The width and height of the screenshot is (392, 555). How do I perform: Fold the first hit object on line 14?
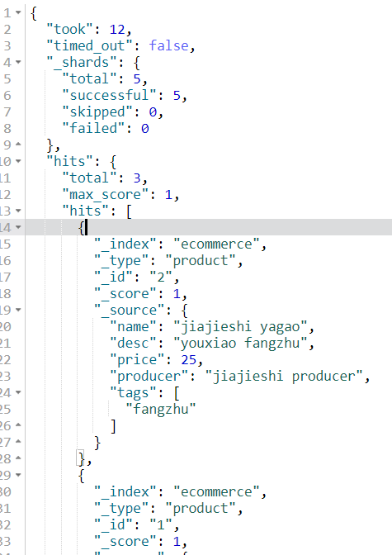[18, 227]
